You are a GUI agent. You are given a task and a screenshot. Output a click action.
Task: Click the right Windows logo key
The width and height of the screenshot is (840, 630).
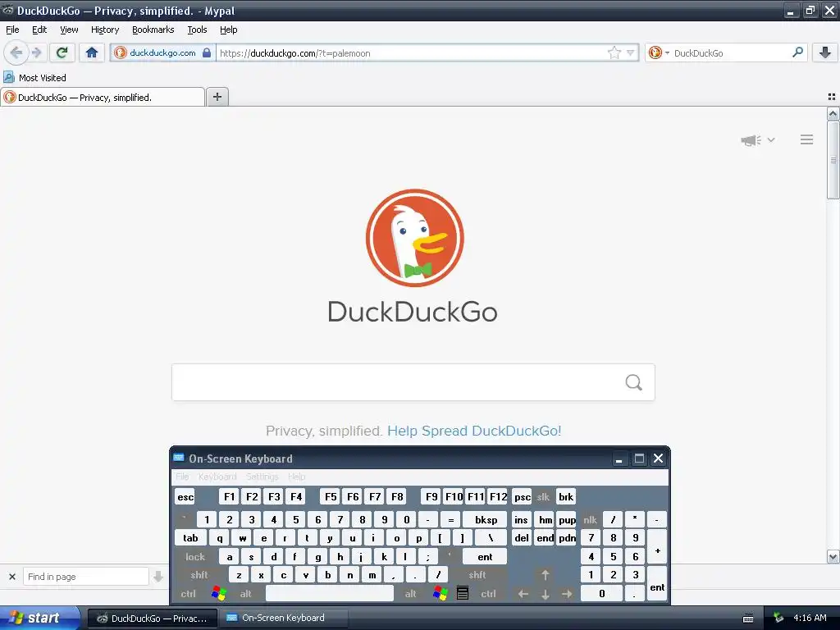[440, 594]
